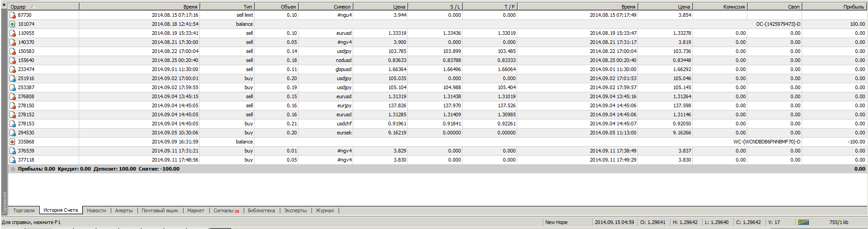
Task: Click the 2014.09.15 04:59 status bar time
Action: click(x=614, y=222)
